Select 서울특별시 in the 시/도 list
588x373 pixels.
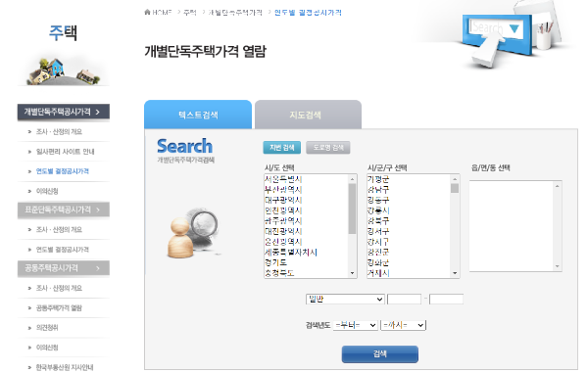(306, 179)
